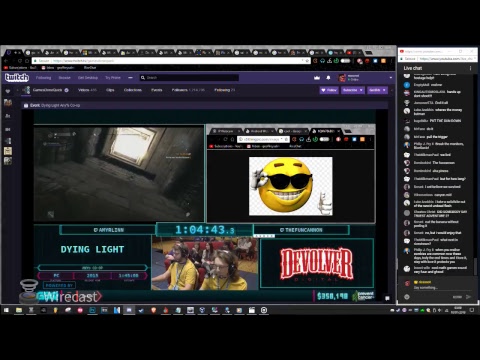Image resolution: width=480 pixels, height=360 pixels.
Task: Open the notifications bell icon
Action: (x=328, y=78)
